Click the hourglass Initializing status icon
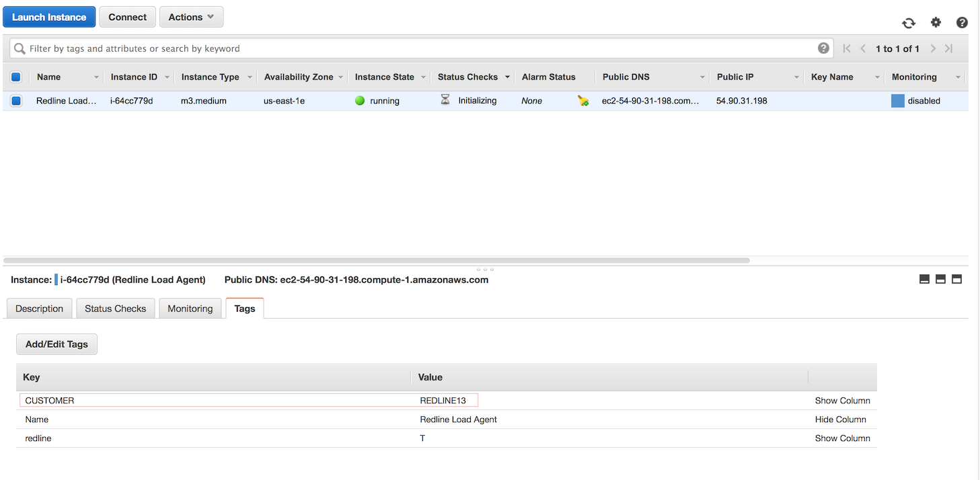Screen dimensions: 980x480 (445, 99)
